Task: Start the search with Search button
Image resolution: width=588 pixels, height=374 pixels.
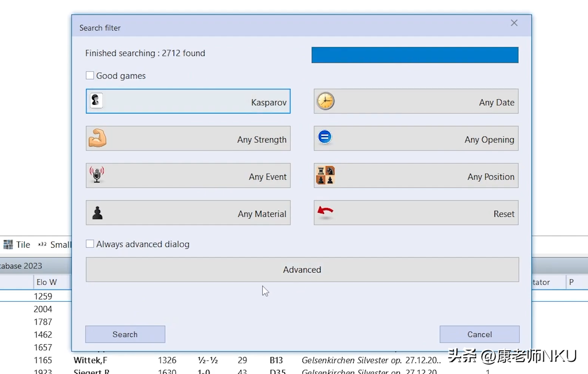Action: tap(125, 334)
